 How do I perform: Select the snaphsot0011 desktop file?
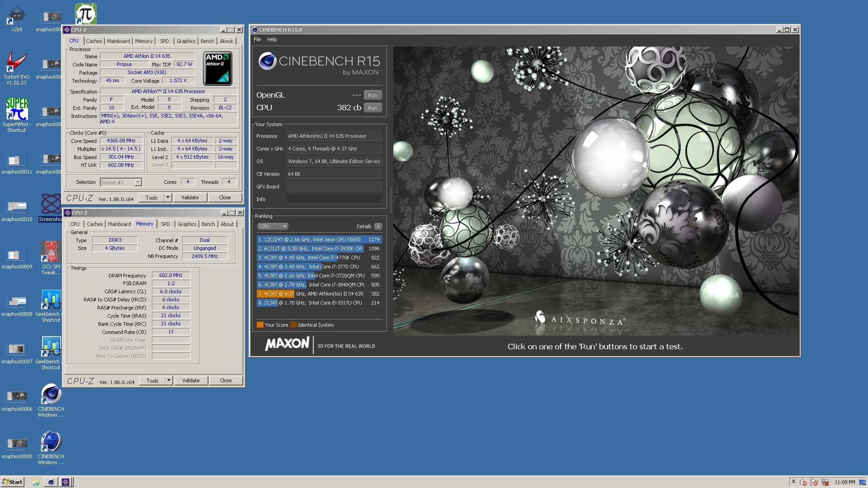(x=17, y=164)
